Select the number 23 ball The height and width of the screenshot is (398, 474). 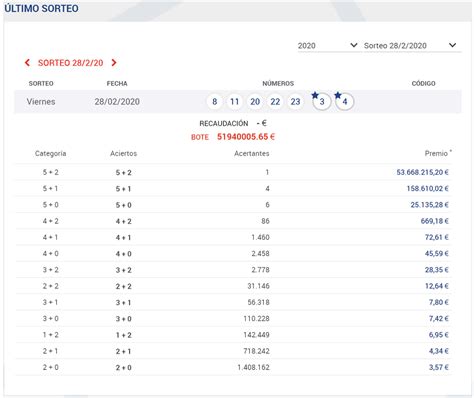coord(295,101)
